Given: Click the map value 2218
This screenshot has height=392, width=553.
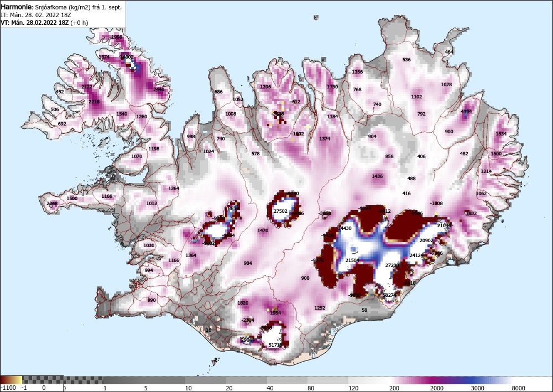Looking at the screenshot, I should 94,102.
